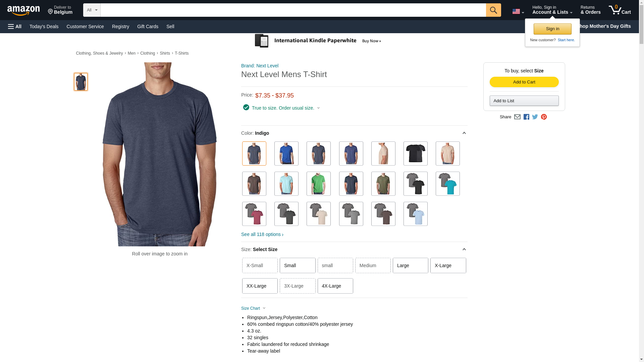This screenshot has width=644, height=362.
Task: Open Gift Cards in navigation
Action: tap(148, 26)
